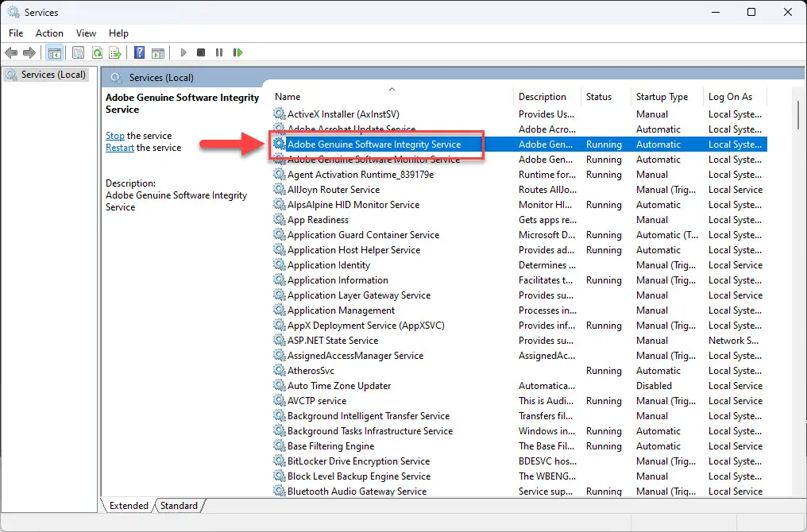Minimize the Services window

pos(716,12)
